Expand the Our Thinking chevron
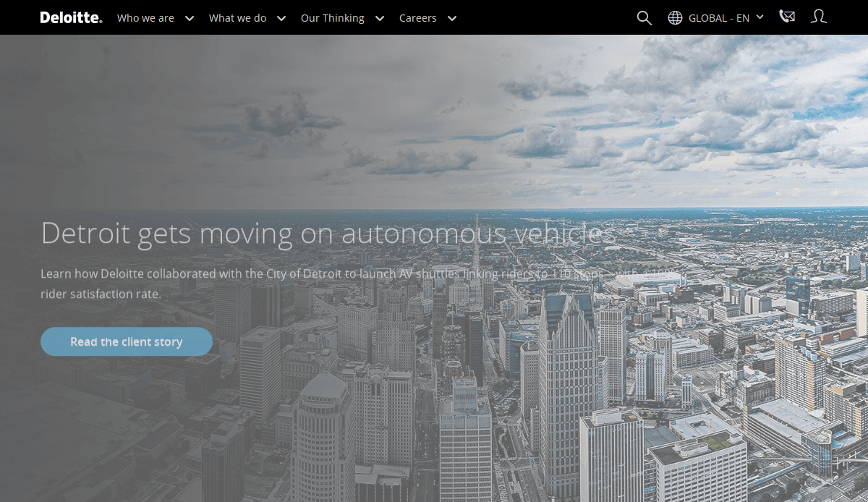Image resolution: width=868 pixels, height=502 pixels. tap(379, 18)
